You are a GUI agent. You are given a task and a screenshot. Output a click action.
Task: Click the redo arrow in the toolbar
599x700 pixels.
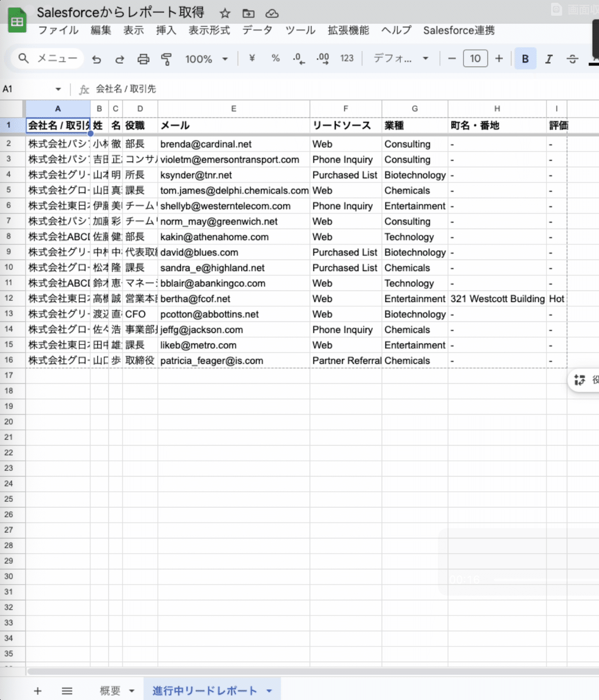coord(119,59)
